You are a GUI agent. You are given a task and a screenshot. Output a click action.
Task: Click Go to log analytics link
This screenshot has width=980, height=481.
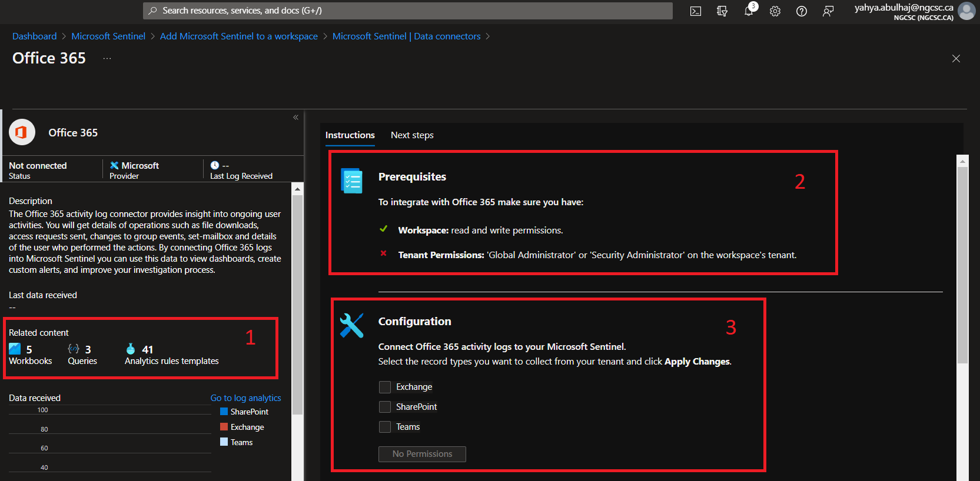tap(246, 398)
